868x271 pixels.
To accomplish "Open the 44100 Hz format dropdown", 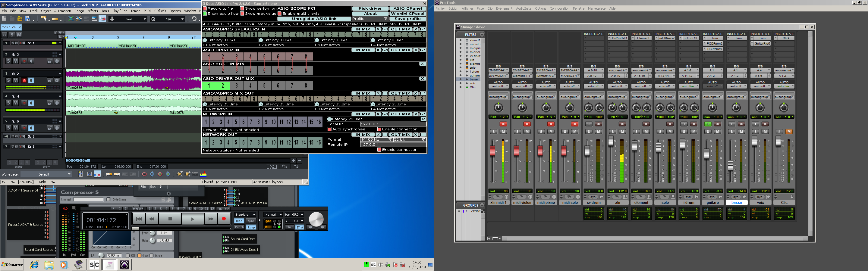I will pos(376,139).
